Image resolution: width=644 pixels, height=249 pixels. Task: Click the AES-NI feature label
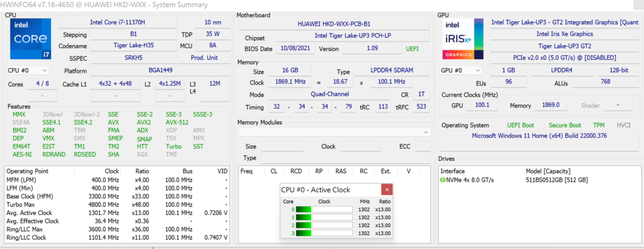[22, 155]
